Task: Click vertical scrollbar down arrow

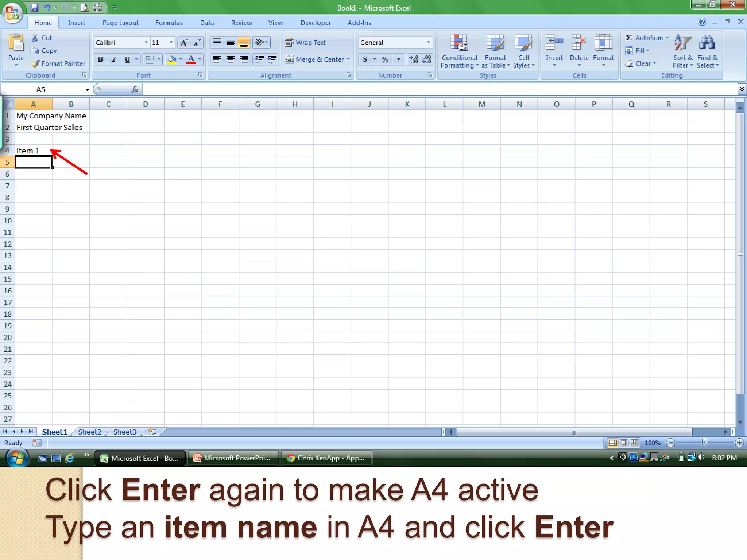Action: coord(740,422)
